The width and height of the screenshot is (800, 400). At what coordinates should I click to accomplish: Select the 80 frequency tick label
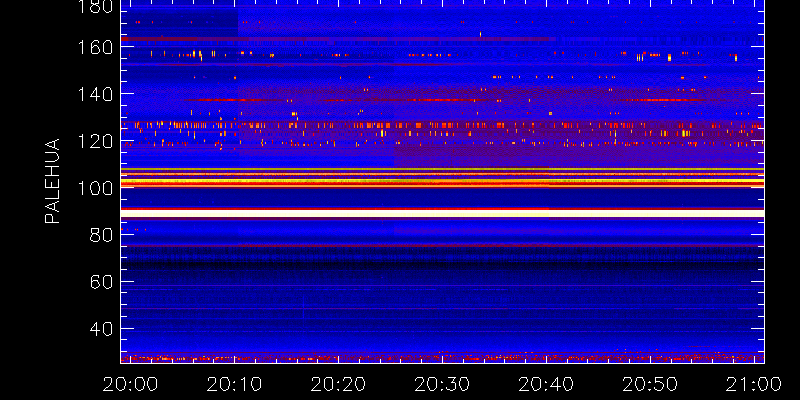click(x=101, y=235)
